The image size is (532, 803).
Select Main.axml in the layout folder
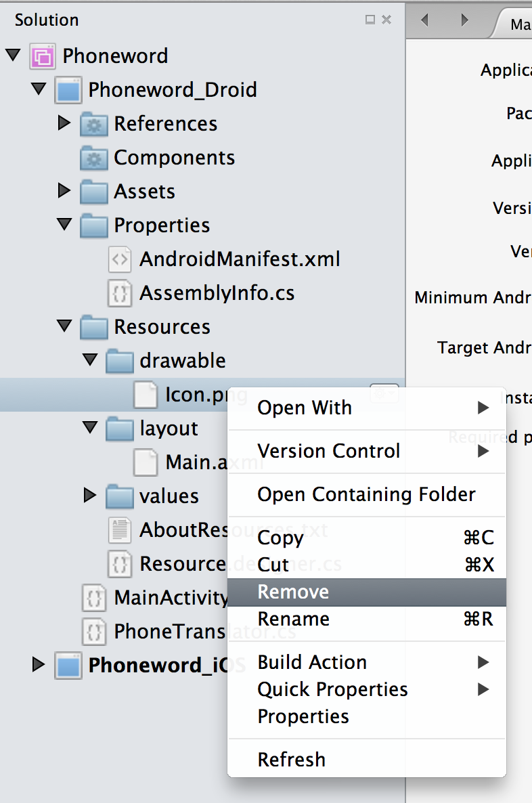196,462
